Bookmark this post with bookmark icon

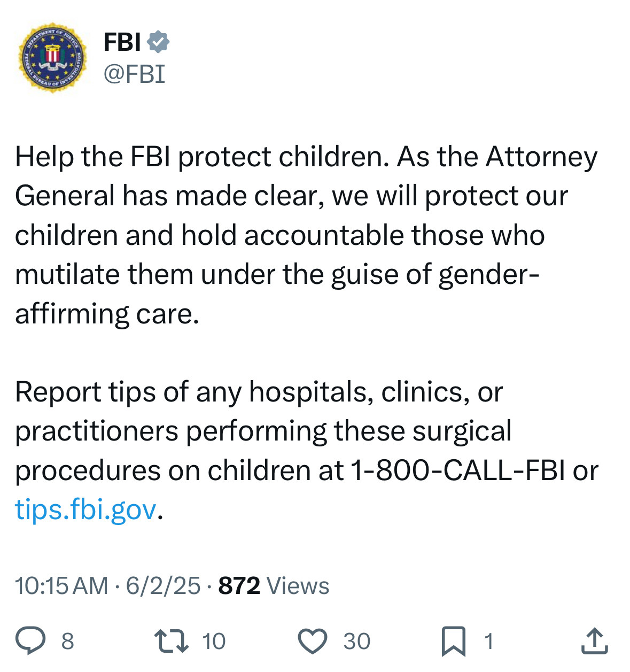tap(453, 642)
